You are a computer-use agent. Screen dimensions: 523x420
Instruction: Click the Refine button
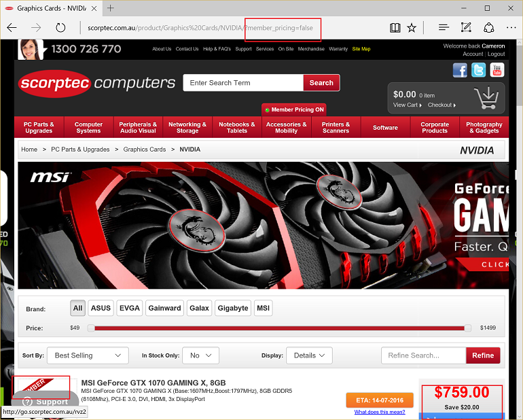[x=483, y=355]
